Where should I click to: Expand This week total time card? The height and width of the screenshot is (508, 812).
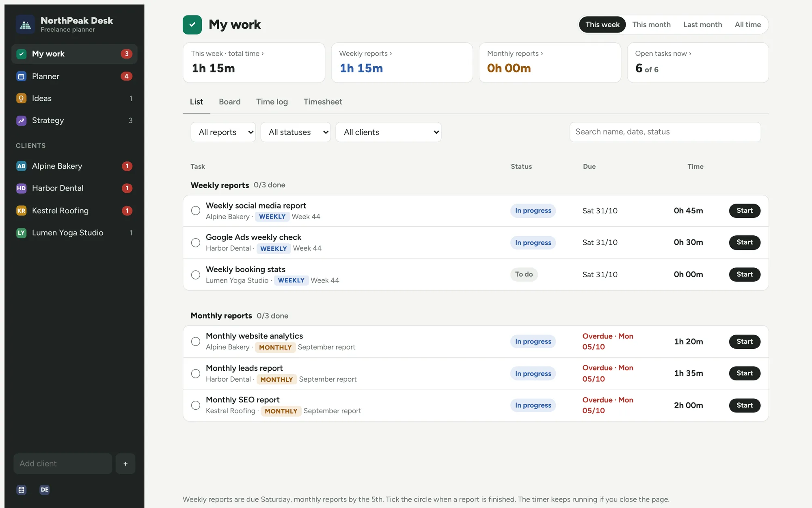pyautogui.click(x=254, y=63)
